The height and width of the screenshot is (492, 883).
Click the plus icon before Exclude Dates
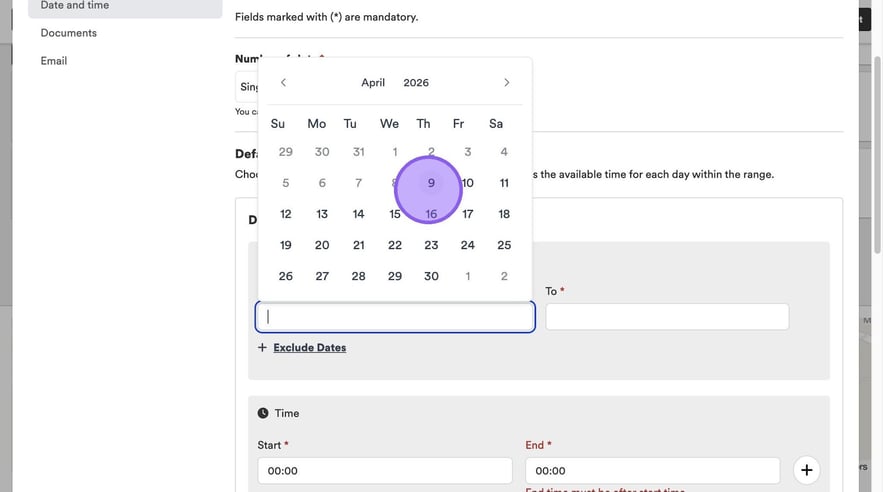click(x=263, y=348)
